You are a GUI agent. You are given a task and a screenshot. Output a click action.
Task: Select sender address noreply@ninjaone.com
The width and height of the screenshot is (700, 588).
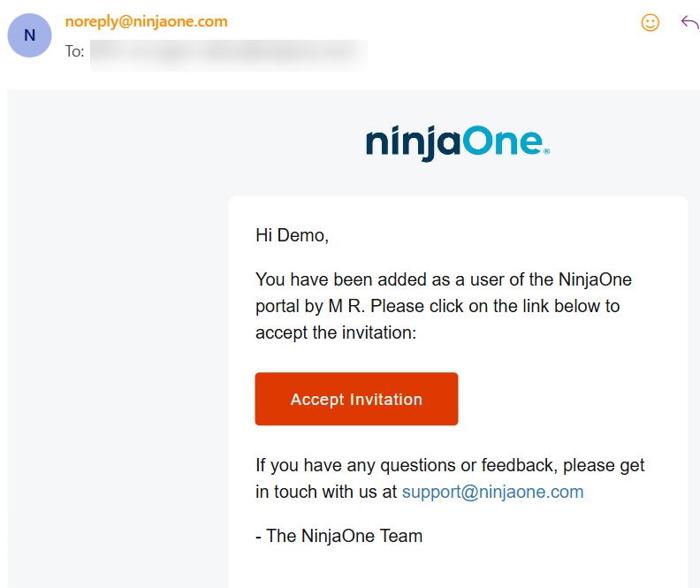click(x=146, y=21)
